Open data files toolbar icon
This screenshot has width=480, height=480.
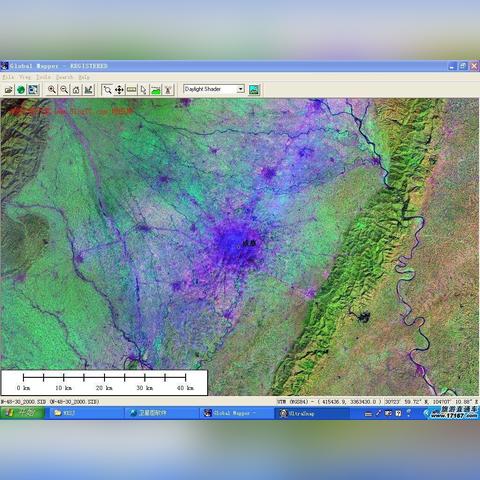click(9, 90)
